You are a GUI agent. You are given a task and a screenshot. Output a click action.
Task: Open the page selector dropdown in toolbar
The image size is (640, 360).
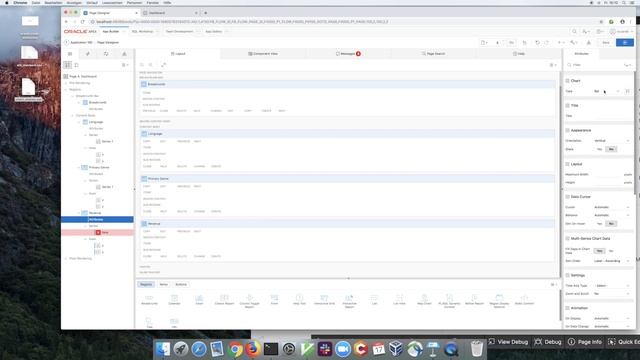(484, 42)
